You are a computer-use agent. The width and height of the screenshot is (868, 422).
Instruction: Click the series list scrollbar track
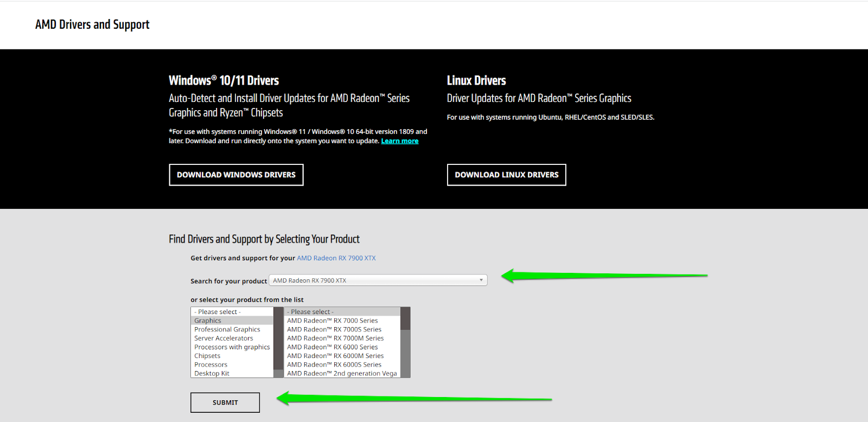click(x=405, y=353)
